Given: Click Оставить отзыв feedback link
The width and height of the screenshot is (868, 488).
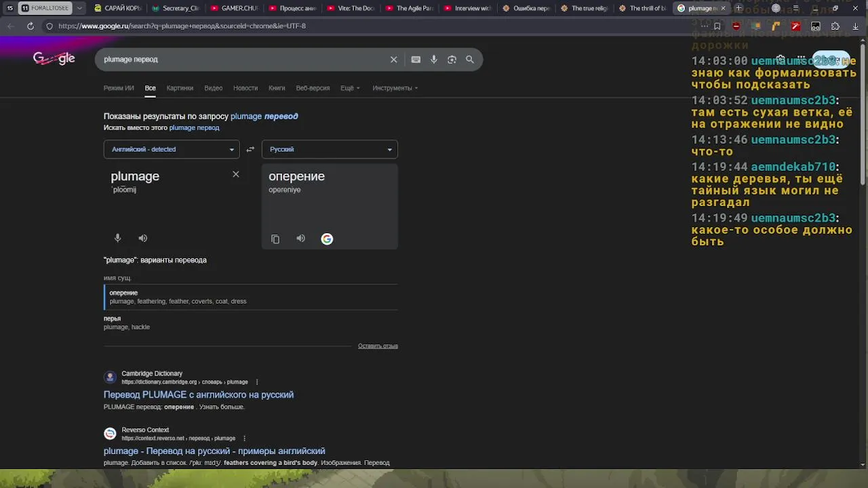Looking at the screenshot, I should (x=378, y=346).
